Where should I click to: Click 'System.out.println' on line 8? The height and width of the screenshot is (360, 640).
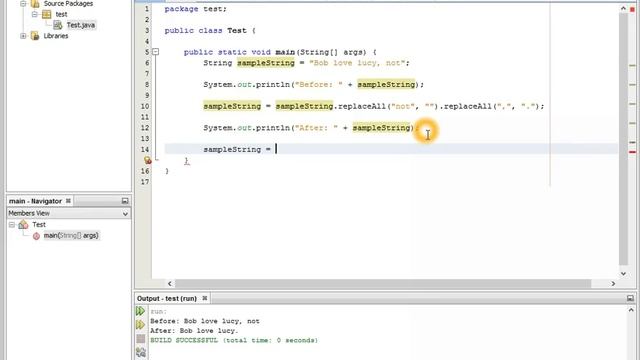click(247, 84)
